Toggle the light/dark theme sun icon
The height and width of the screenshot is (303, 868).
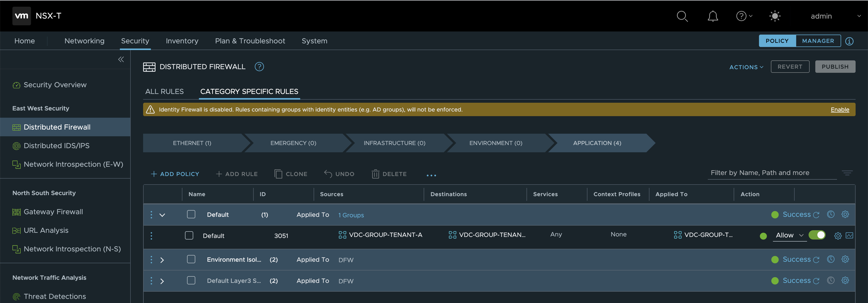tap(775, 16)
